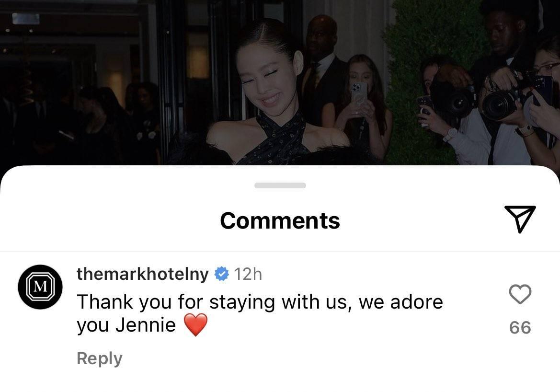
Task: Open themarkhotelny's profile avatar
Action: [40, 287]
